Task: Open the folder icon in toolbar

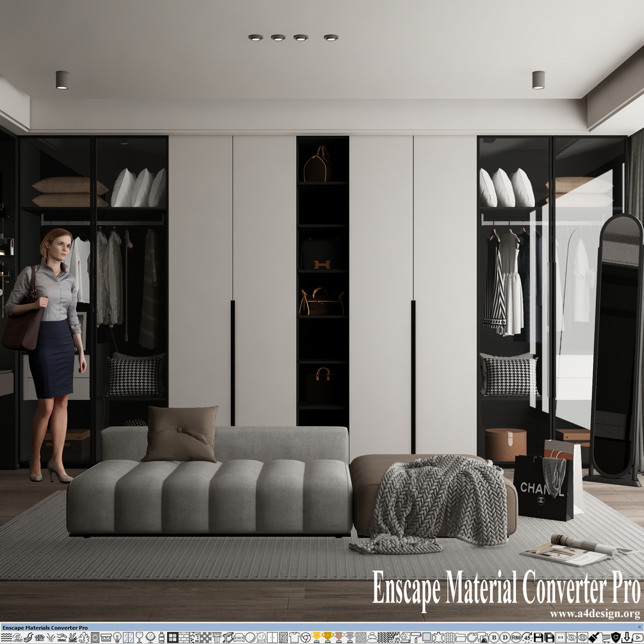Action: pyautogui.click(x=461, y=638)
